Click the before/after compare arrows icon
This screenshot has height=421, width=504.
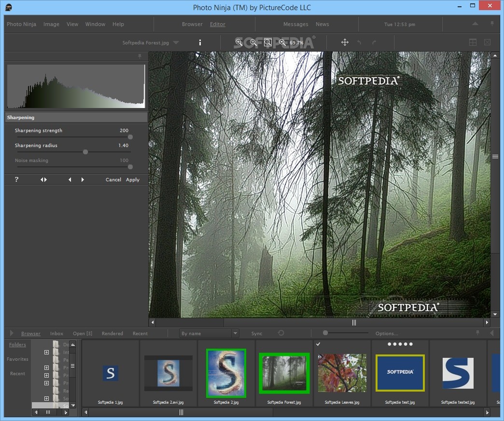pyautogui.click(x=43, y=179)
